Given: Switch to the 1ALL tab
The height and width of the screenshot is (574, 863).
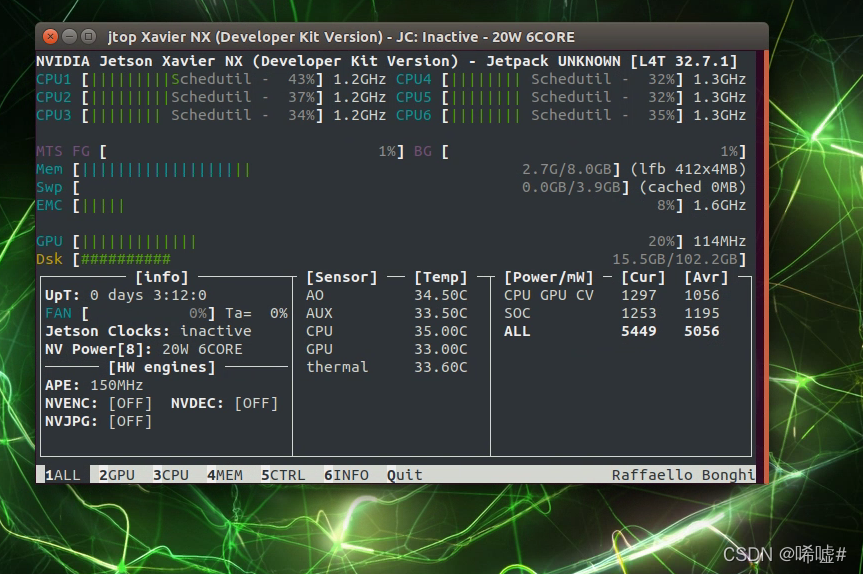Looking at the screenshot, I should [x=62, y=475].
